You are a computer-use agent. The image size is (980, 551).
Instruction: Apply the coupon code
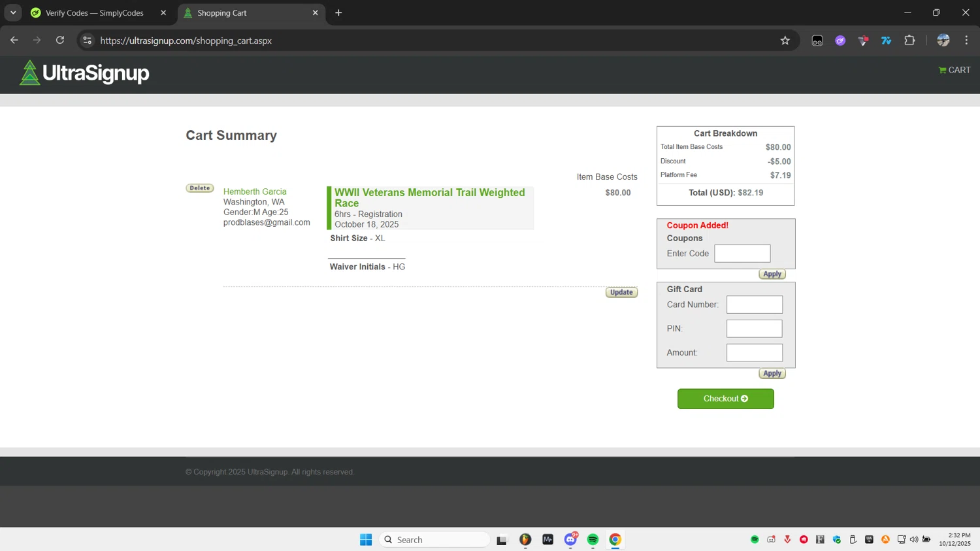pos(772,274)
